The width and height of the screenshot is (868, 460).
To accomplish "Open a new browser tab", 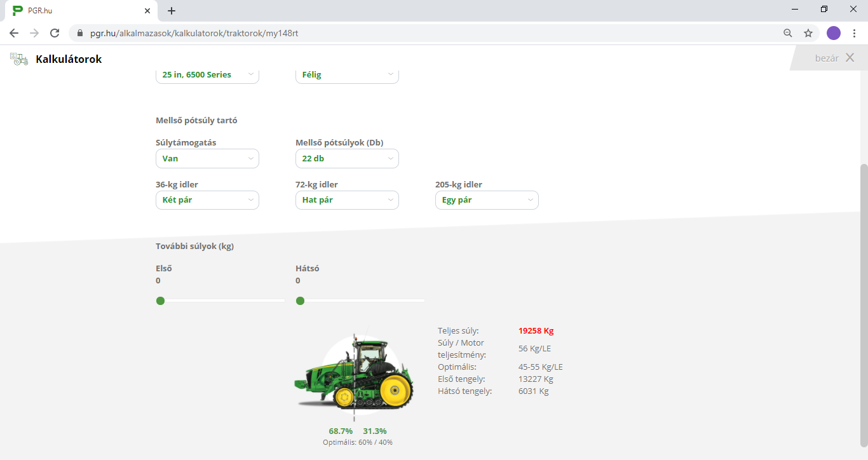I will tap(172, 11).
